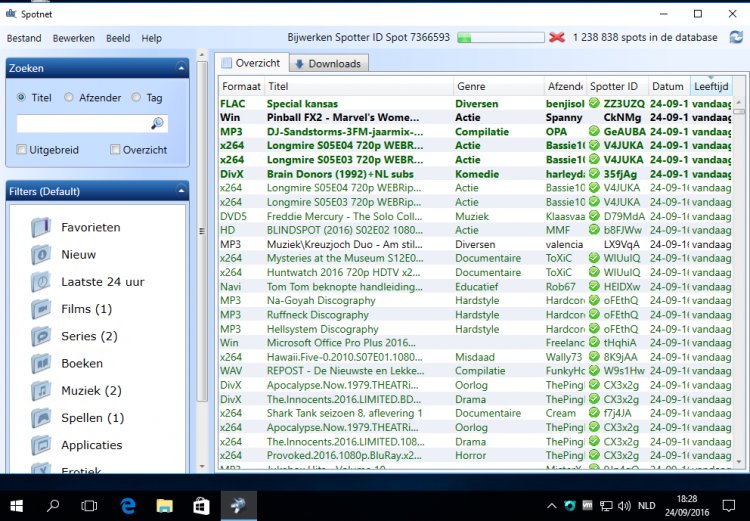
Task: Collapse the Filters (Default) panel
Action: (181, 191)
